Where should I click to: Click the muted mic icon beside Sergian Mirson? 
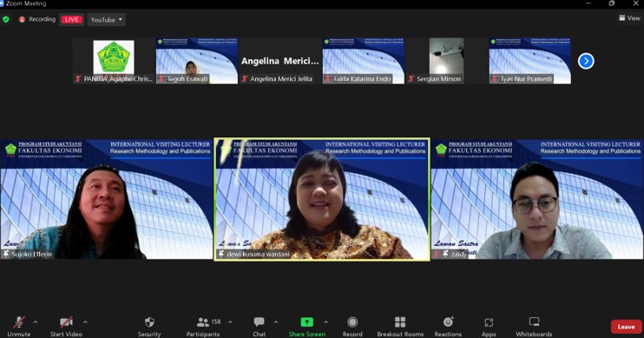pyautogui.click(x=411, y=79)
